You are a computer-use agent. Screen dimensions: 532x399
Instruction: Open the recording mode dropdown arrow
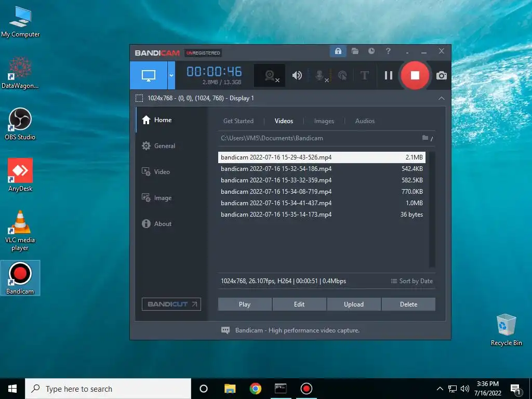coord(171,75)
